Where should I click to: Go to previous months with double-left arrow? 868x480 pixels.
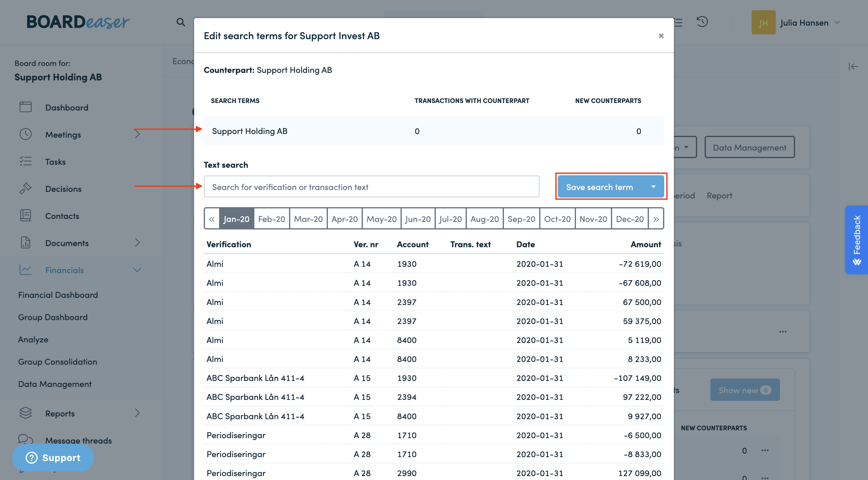212,219
